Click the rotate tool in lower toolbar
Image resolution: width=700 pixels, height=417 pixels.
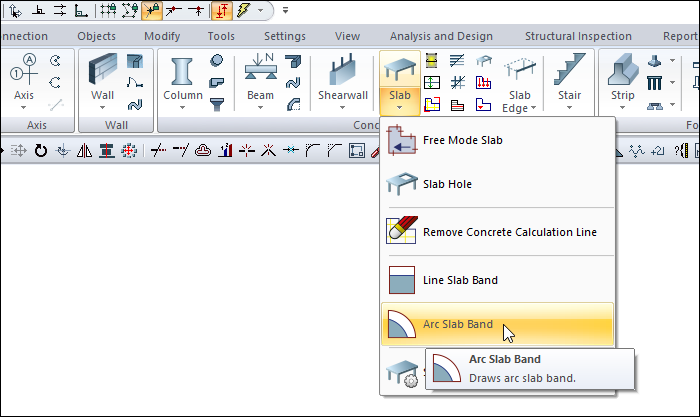[40, 151]
